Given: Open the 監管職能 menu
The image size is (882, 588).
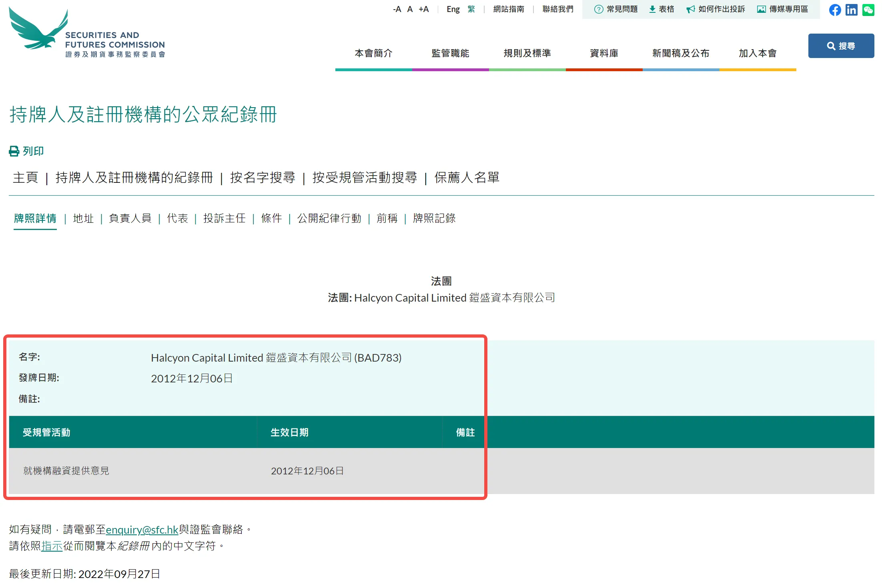Looking at the screenshot, I should click(451, 53).
